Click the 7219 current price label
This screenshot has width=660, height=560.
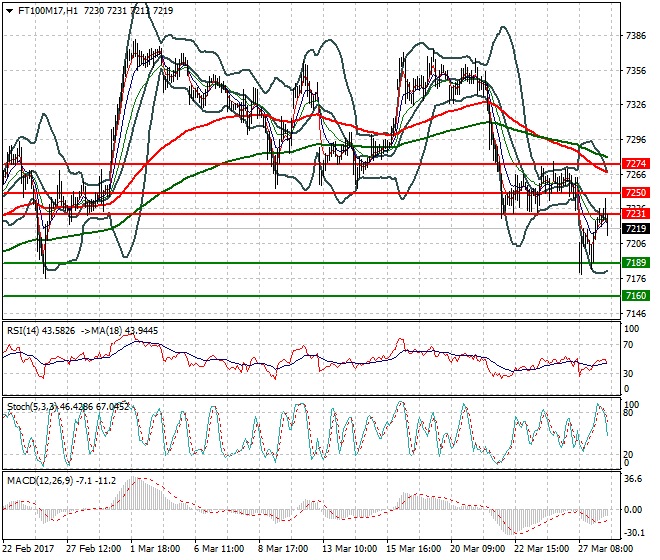(x=635, y=229)
